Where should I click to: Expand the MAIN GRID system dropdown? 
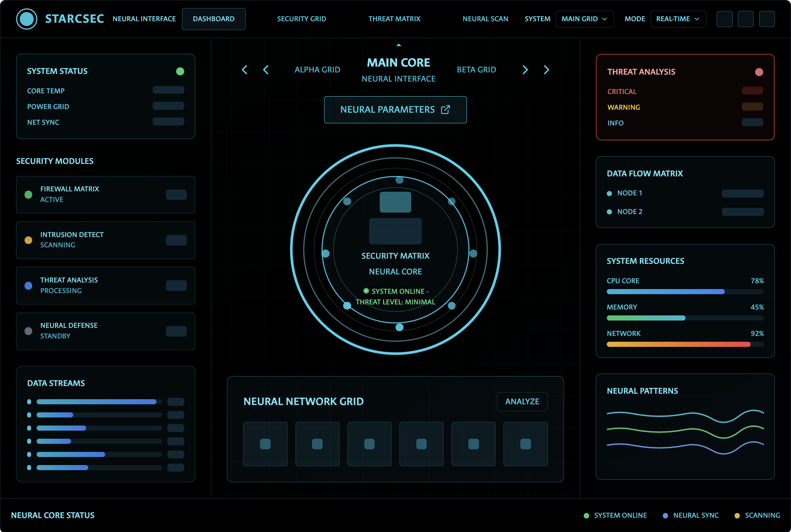585,19
